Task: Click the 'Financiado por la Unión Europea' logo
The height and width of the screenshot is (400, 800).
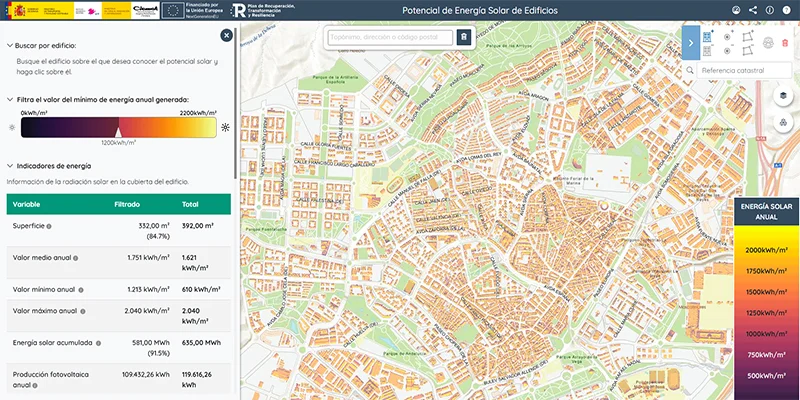Action: click(194, 10)
